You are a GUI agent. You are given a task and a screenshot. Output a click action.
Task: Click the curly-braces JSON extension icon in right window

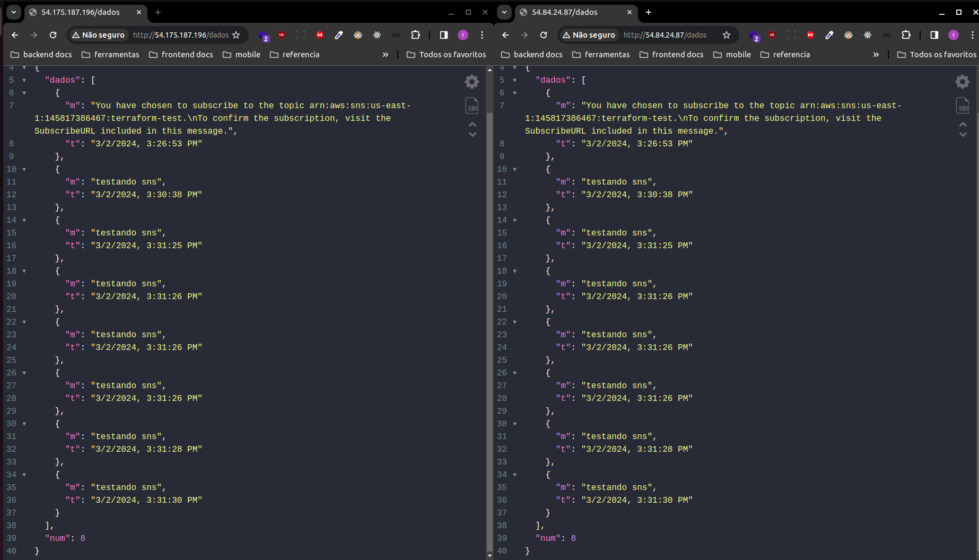coord(887,35)
